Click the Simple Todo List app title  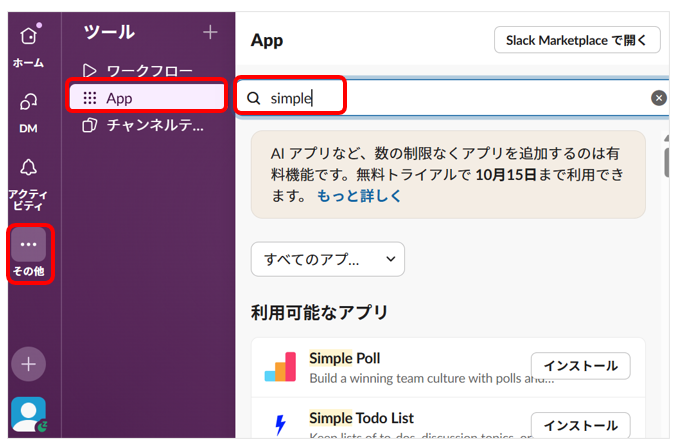(361, 418)
